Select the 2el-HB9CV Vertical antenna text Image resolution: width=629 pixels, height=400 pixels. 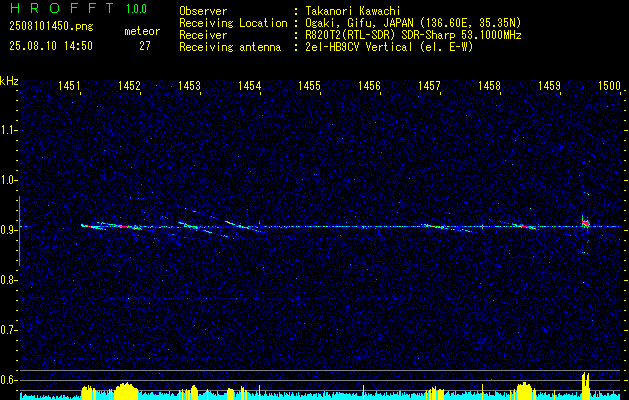pyautogui.click(x=389, y=47)
